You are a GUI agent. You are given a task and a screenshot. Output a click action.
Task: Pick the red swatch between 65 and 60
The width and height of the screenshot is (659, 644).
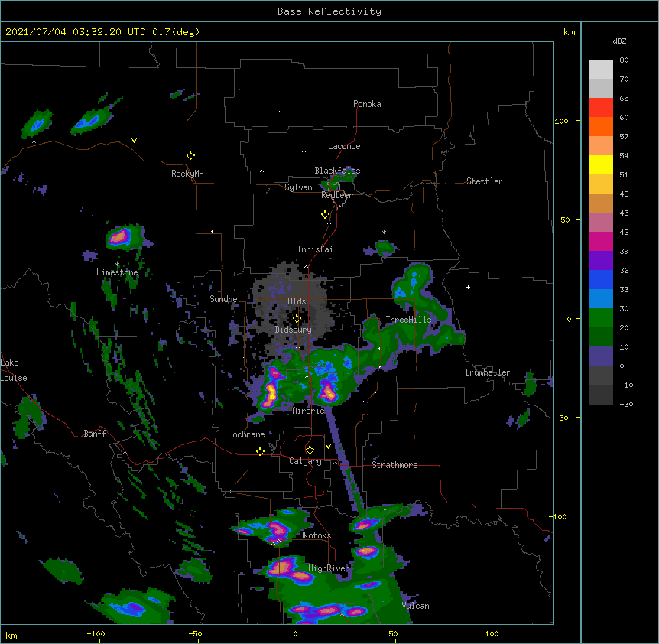[601, 108]
